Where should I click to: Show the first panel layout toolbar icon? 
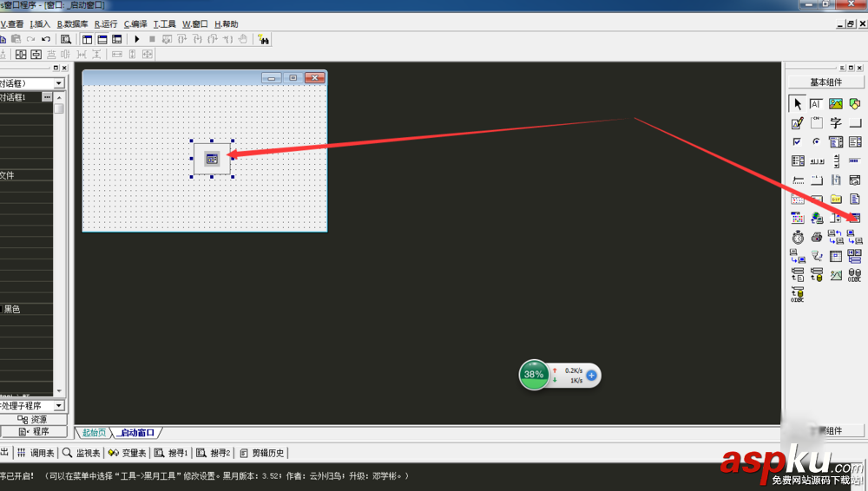pyautogui.click(x=88, y=39)
